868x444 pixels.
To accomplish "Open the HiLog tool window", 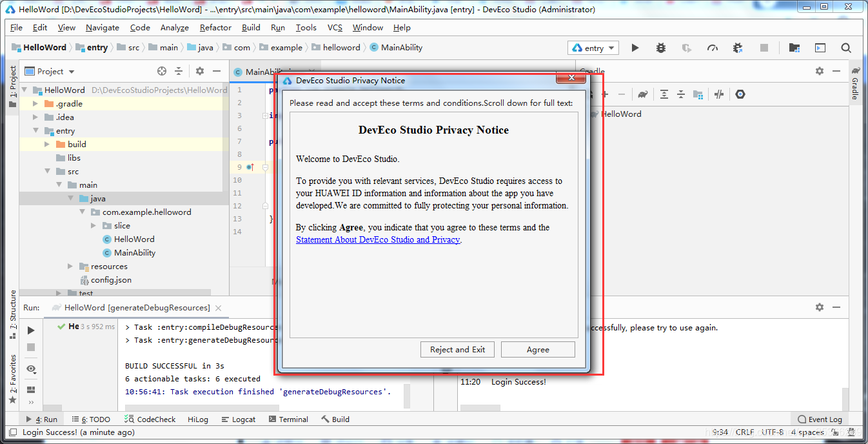I will (x=198, y=419).
